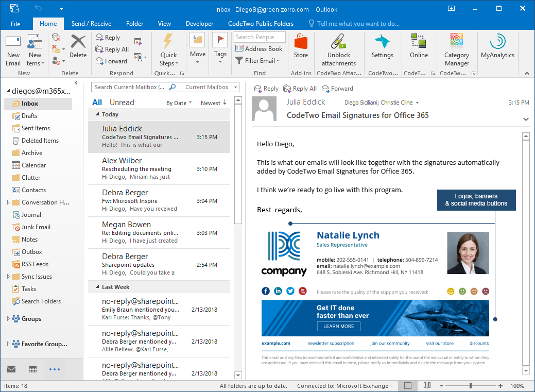Click Reply in the reading pane
The image size is (535, 392).
tap(266, 89)
